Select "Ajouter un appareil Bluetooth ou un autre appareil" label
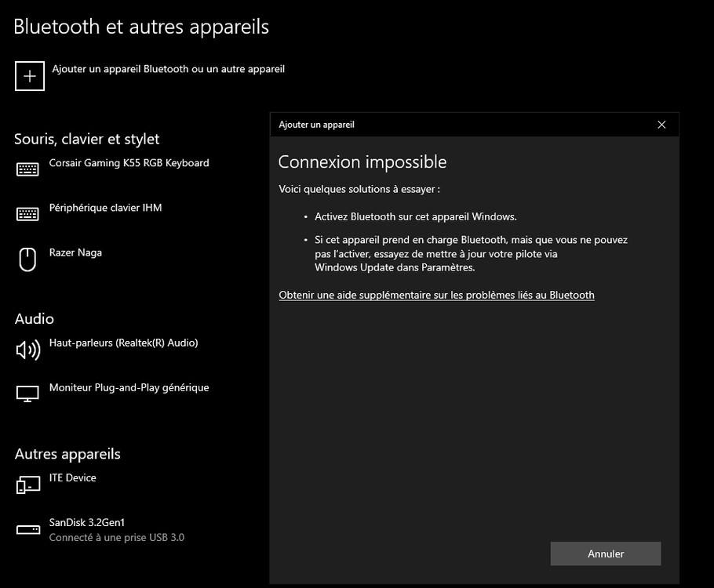Screen dimensions: 714x588 coord(168,69)
